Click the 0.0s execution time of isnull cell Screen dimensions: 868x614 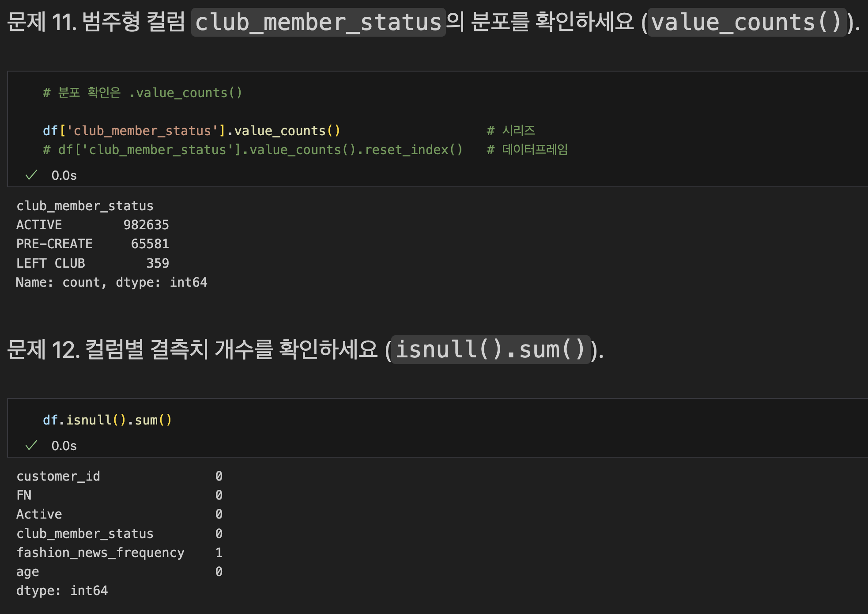click(64, 446)
